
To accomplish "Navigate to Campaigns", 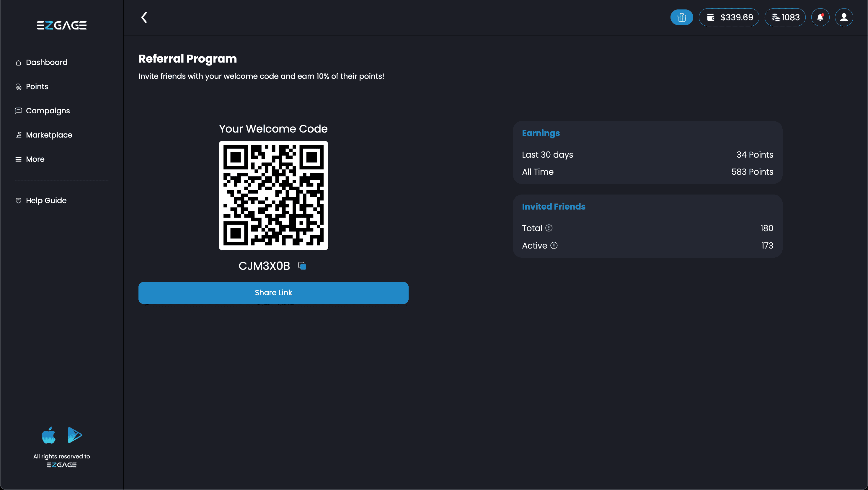I will tap(48, 111).
